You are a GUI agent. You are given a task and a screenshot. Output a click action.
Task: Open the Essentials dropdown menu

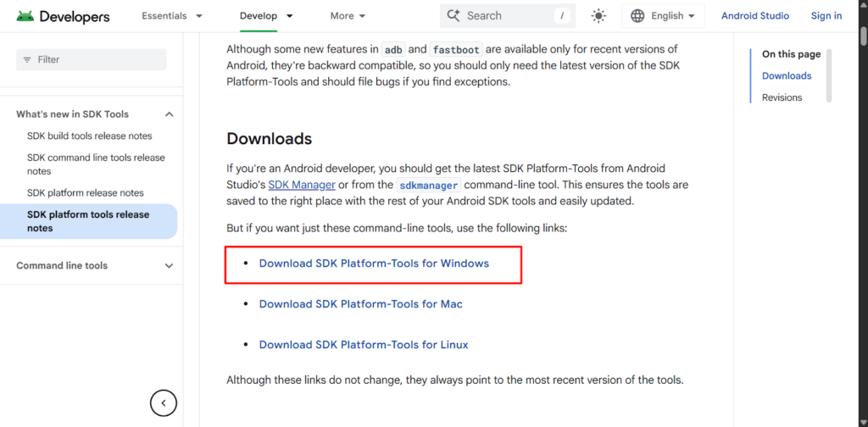pos(172,16)
